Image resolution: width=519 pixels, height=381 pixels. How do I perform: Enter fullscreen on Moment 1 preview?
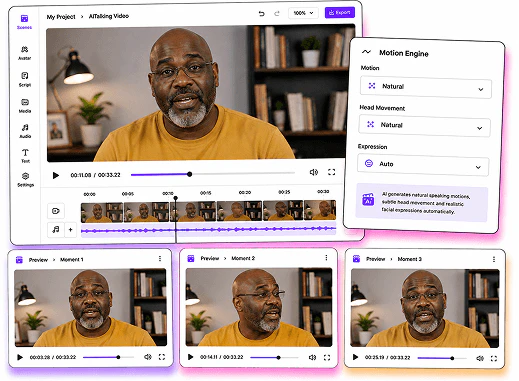162,357
